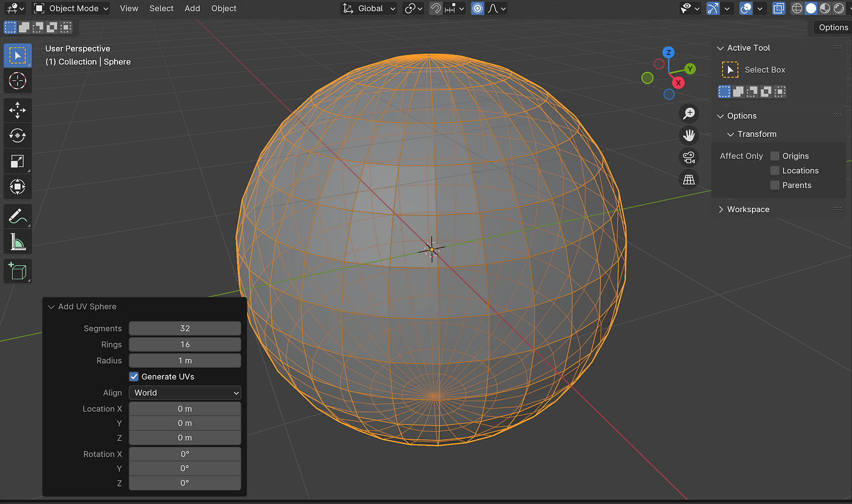Select the Move tool
Screen dimensions: 852x504
(18, 110)
